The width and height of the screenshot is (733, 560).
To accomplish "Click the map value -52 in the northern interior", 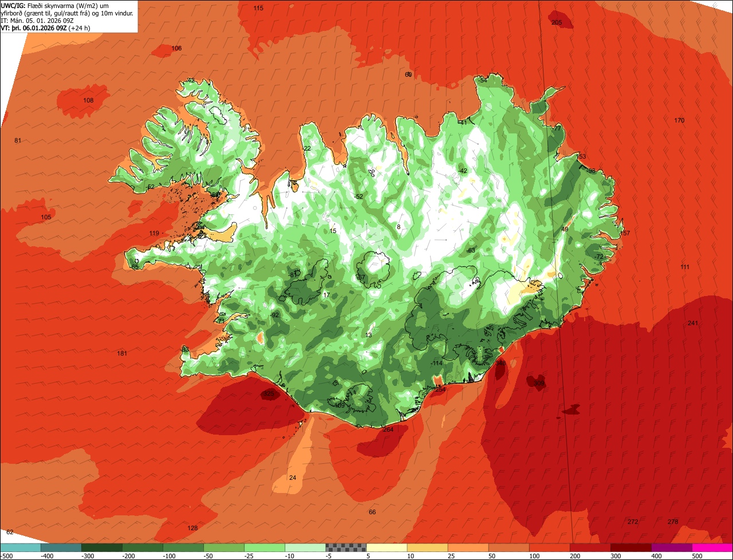I will tap(358, 196).
